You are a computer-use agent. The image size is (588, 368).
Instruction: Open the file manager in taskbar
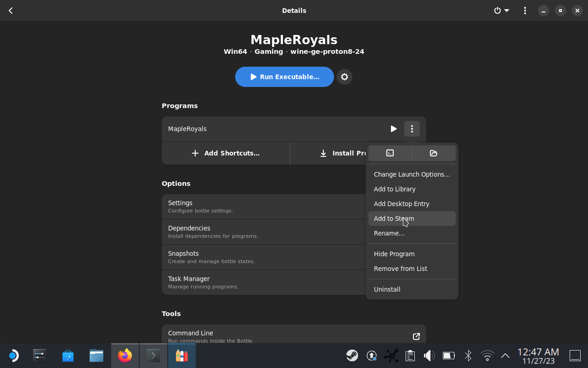[x=96, y=356]
